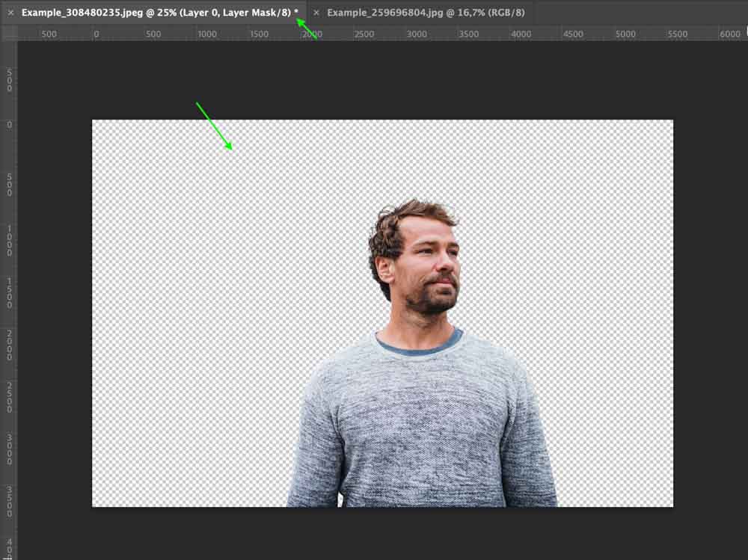Click the small white gap beside sweater sleeve
The image size is (748, 560).
(342, 499)
